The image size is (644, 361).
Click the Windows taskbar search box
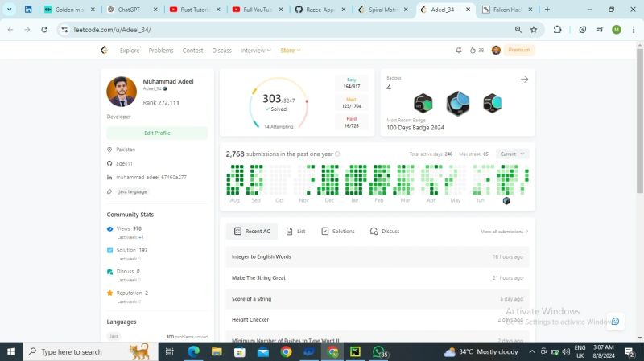coord(90,351)
